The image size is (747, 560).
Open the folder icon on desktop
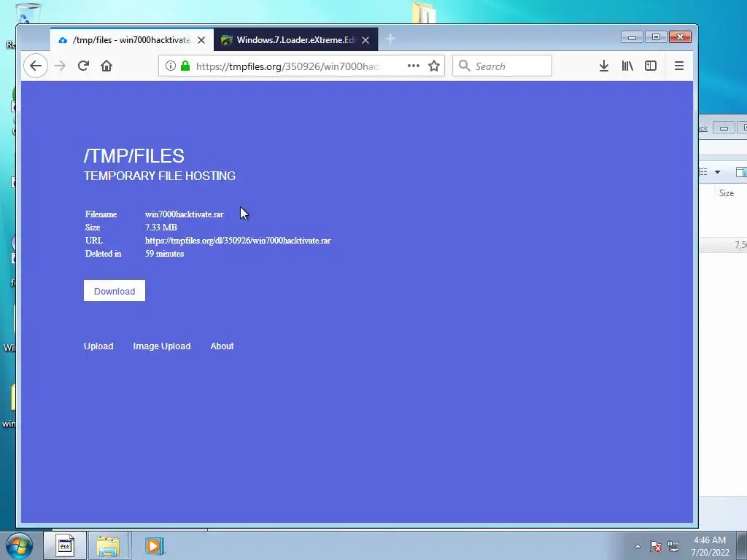[424, 13]
